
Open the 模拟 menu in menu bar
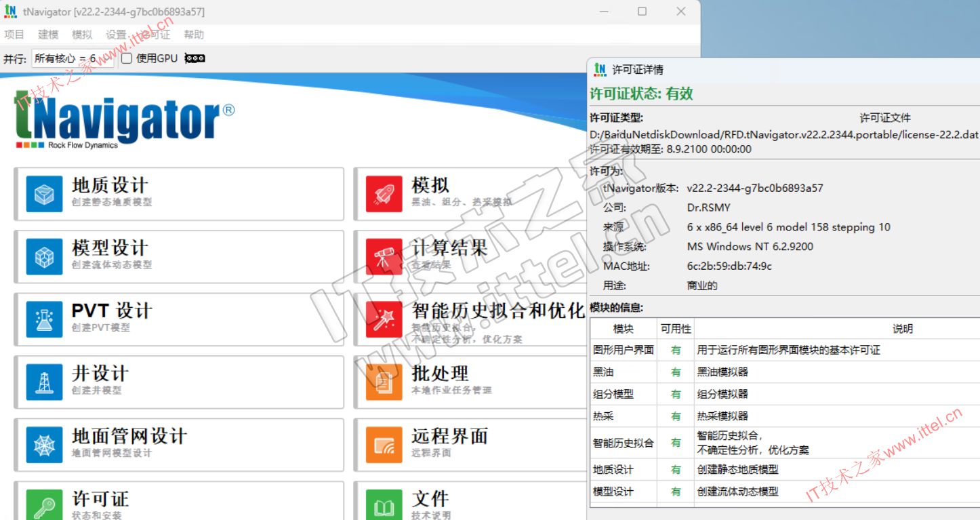[82, 35]
